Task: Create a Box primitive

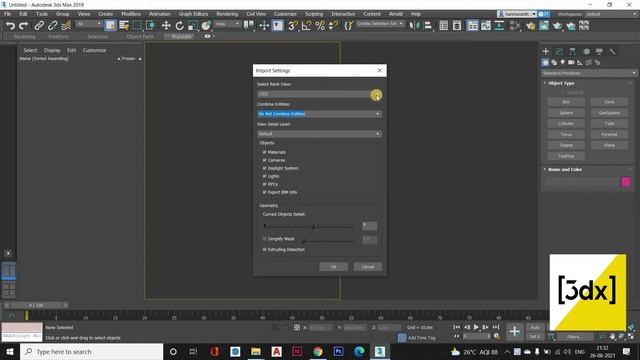Action: click(566, 102)
